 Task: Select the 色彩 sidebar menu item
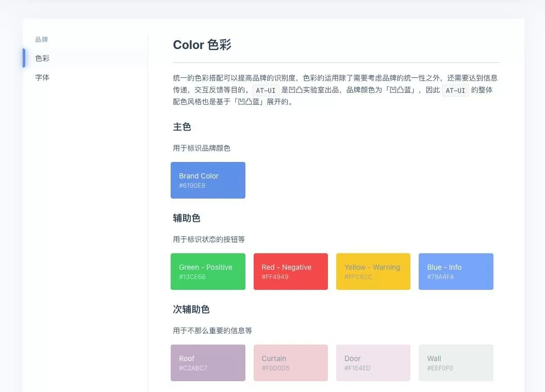coord(85,58)
